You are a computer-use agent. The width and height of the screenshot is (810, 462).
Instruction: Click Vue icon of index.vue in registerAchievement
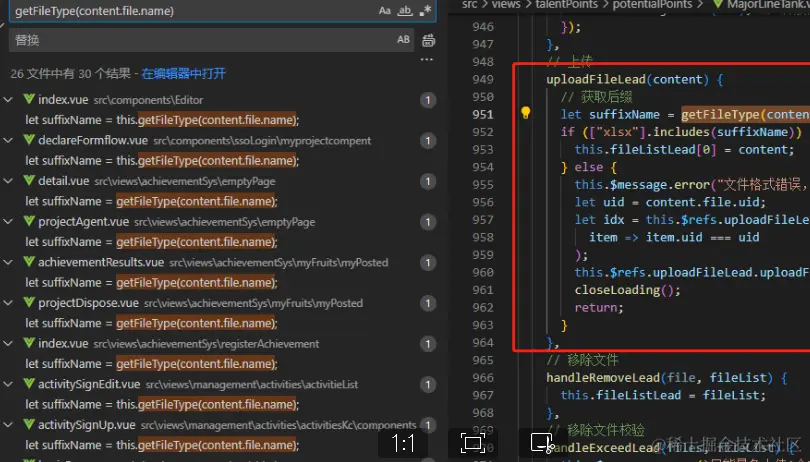pos(29,343)
